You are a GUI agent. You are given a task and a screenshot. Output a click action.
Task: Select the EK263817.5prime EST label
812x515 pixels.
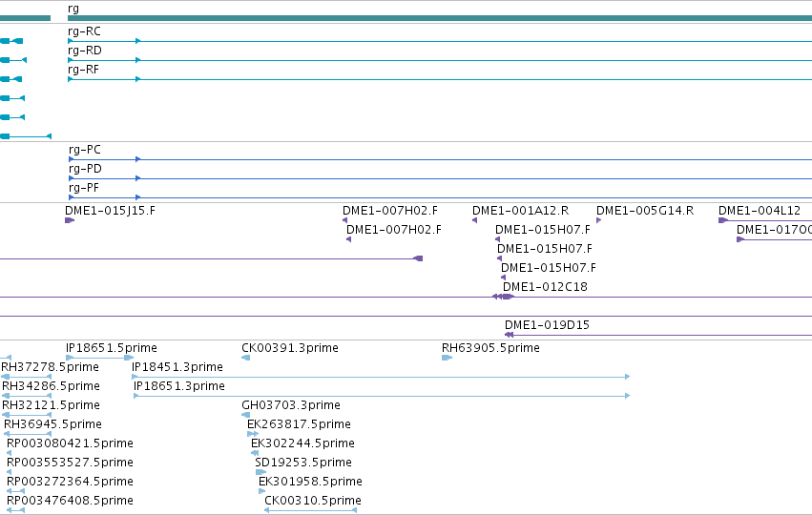(x=299, y=424)
